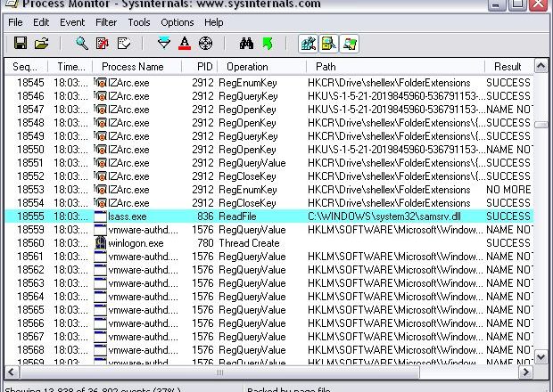Select the NAME NOT result in row 18567
Image resolution: width=553 pixels, height=392 pixels.
point(509,337)
